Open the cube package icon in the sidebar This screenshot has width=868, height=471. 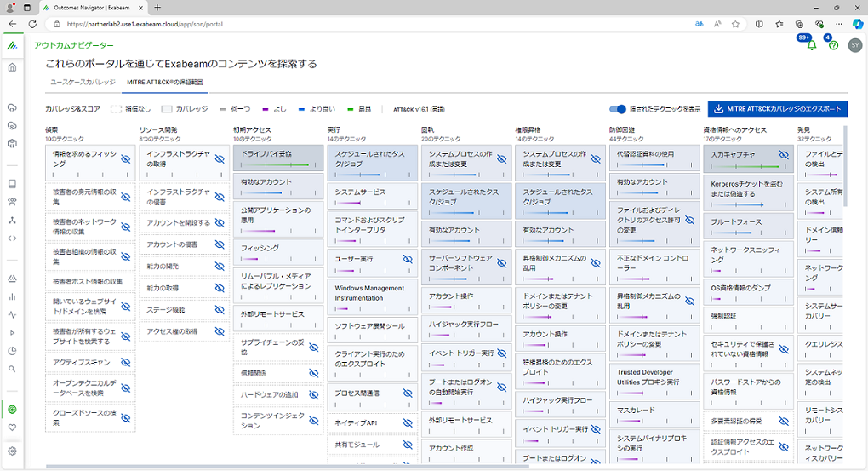point(12,144)
